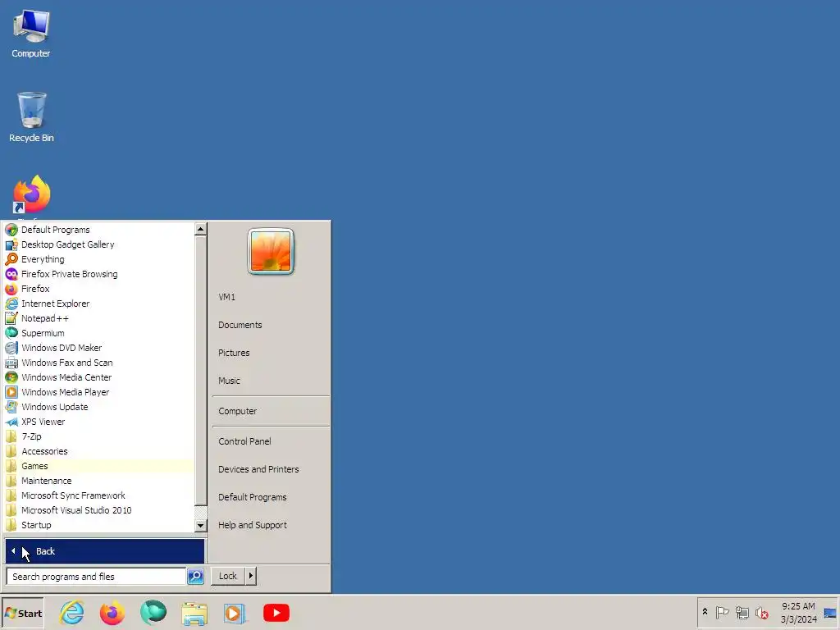Start Windows DVD Maker
The height and width of the screenshot is (630, 840).
click(x=99, y=348)
